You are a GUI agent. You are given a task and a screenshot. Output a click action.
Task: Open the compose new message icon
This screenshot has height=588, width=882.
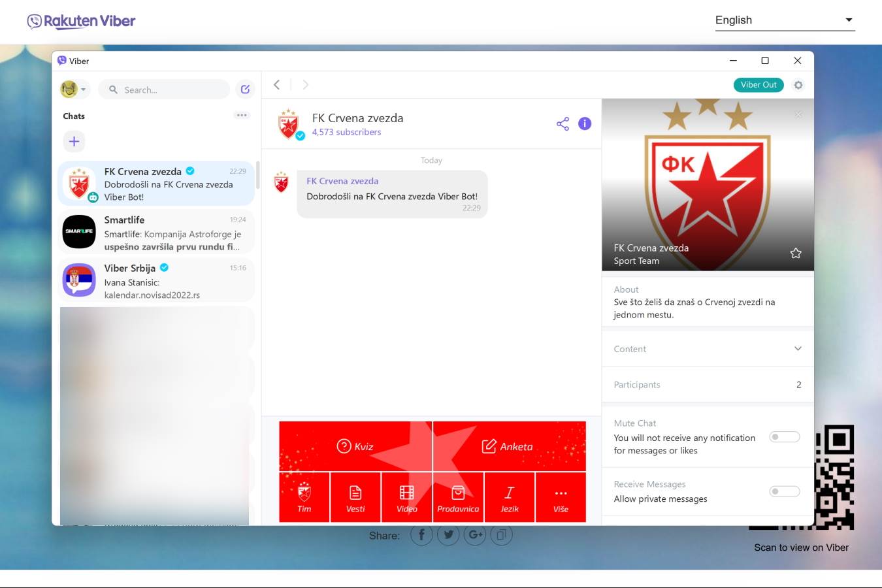pos(245,89)
